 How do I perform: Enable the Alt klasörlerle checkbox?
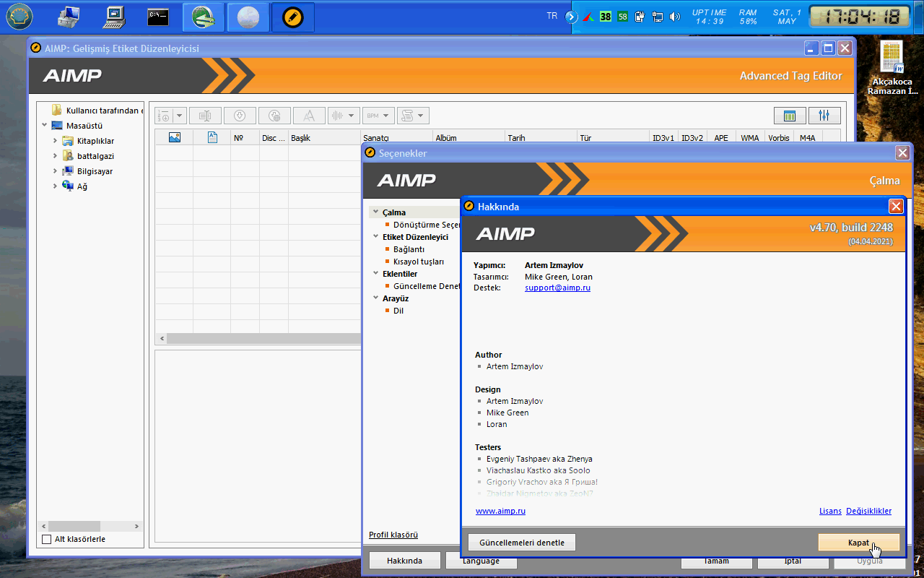[x=47, y=539]
